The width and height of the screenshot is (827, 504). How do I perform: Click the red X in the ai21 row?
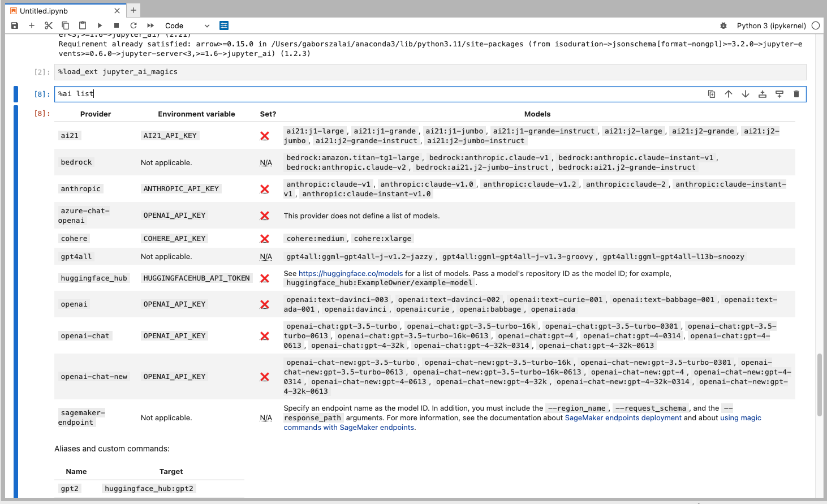click(x=265, y=136)
